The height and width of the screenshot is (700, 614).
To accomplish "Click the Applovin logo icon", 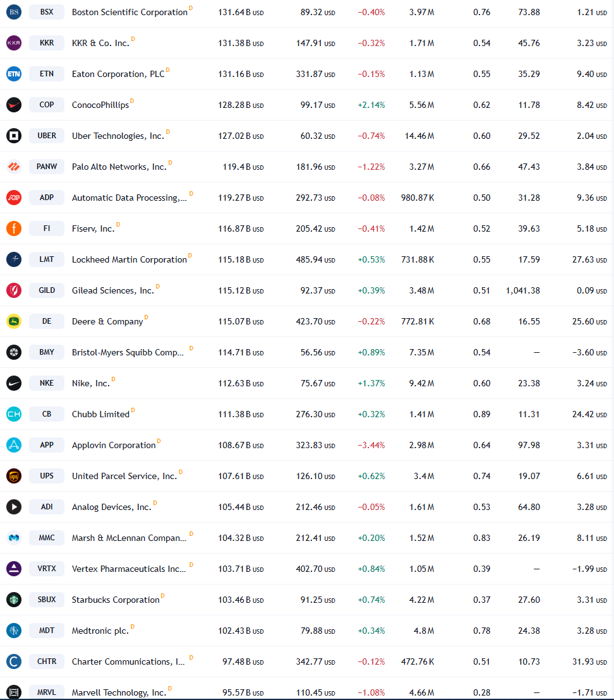I will (x=14, y=445).
